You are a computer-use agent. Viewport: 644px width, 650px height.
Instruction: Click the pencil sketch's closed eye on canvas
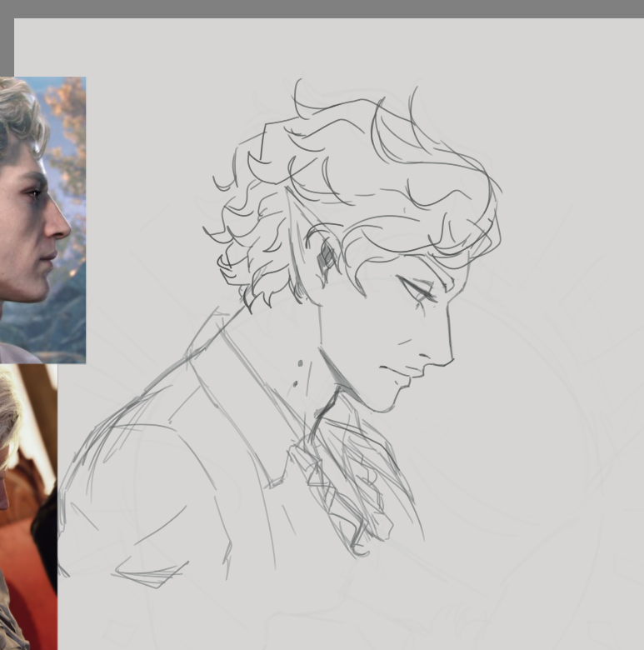[x=417, y=289]
